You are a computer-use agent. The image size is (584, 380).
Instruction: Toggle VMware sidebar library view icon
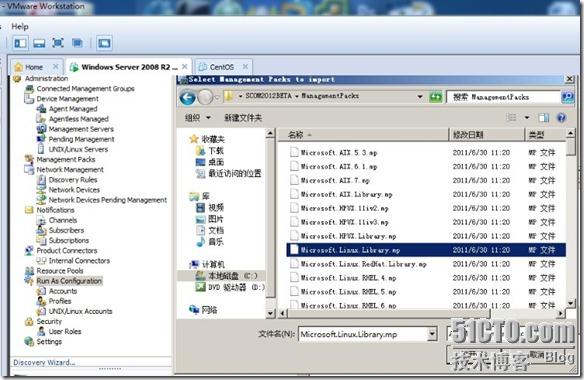tap(20, 43)
